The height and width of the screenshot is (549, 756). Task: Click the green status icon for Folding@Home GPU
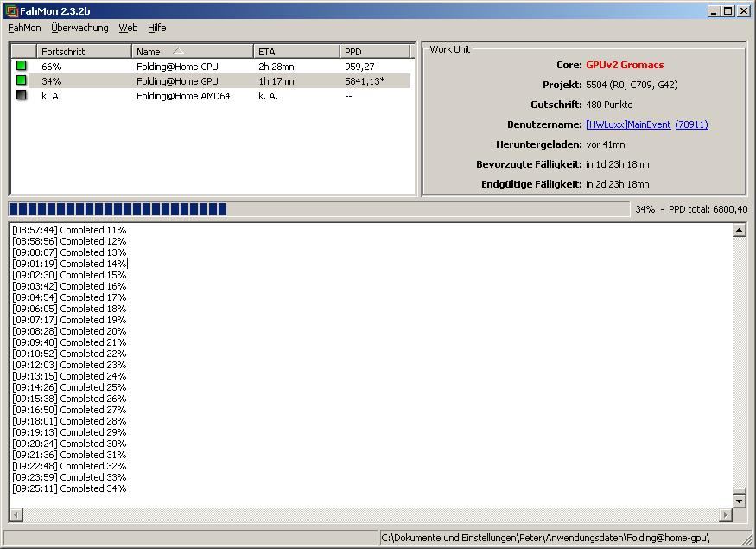pos(22,80)
